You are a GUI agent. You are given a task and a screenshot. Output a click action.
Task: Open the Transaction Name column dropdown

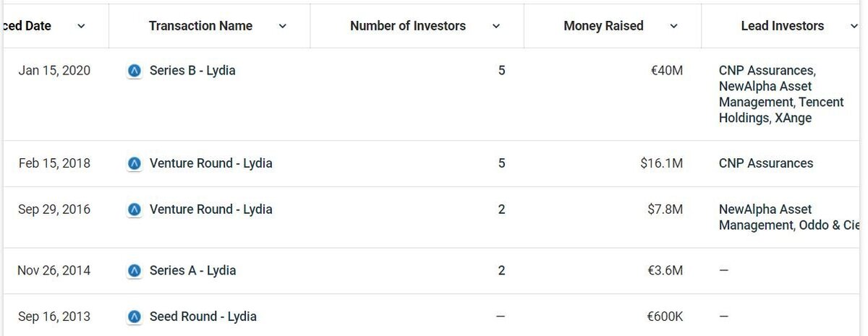pyautogui.click(x=283, y=26)
